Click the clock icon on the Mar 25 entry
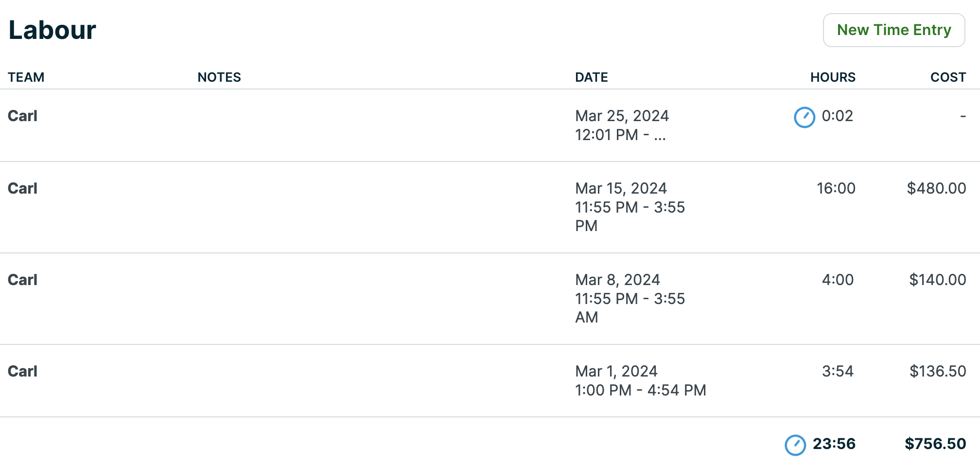Viewport: 980px width, 467px height. click(804, 117)
